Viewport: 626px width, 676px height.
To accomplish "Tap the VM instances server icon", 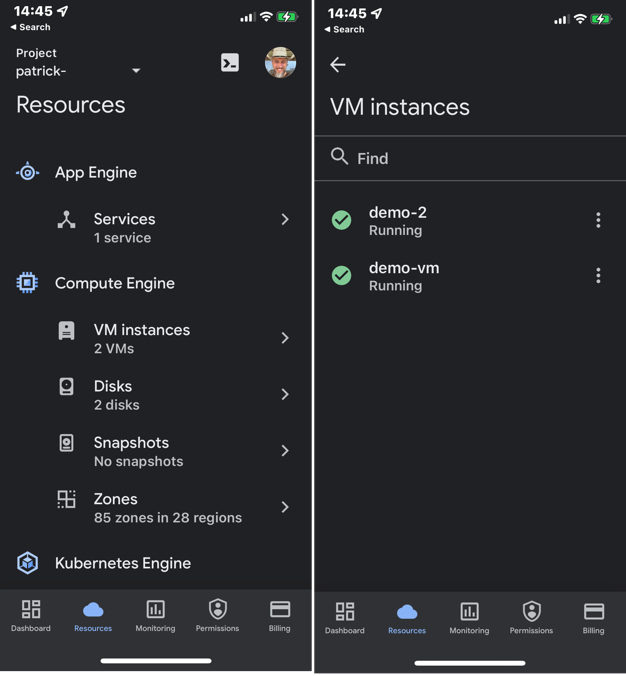I will tap(66, 331).
